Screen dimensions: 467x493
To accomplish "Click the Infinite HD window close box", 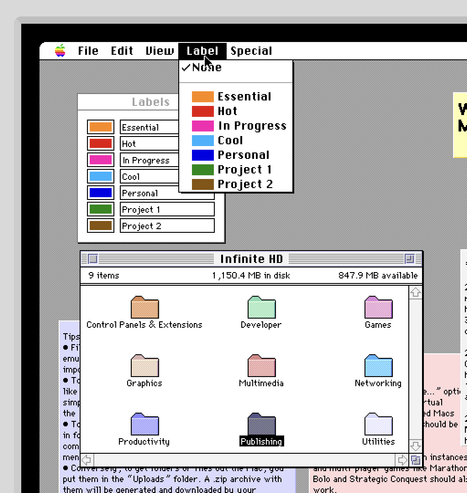I will [x=93, y=259].
